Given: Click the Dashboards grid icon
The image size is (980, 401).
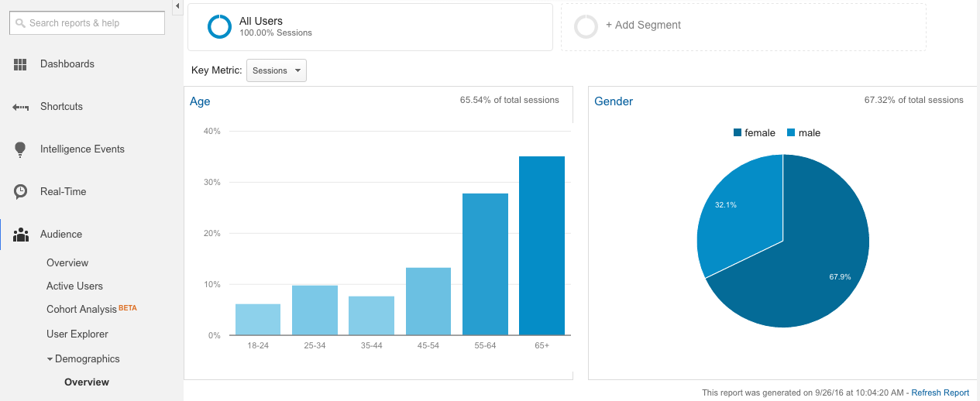Looking at the screenshot, I should click(21, 64).
